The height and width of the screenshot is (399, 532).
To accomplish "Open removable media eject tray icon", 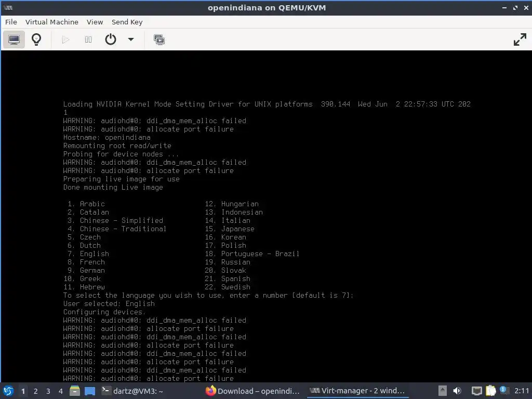I will 443,391.
